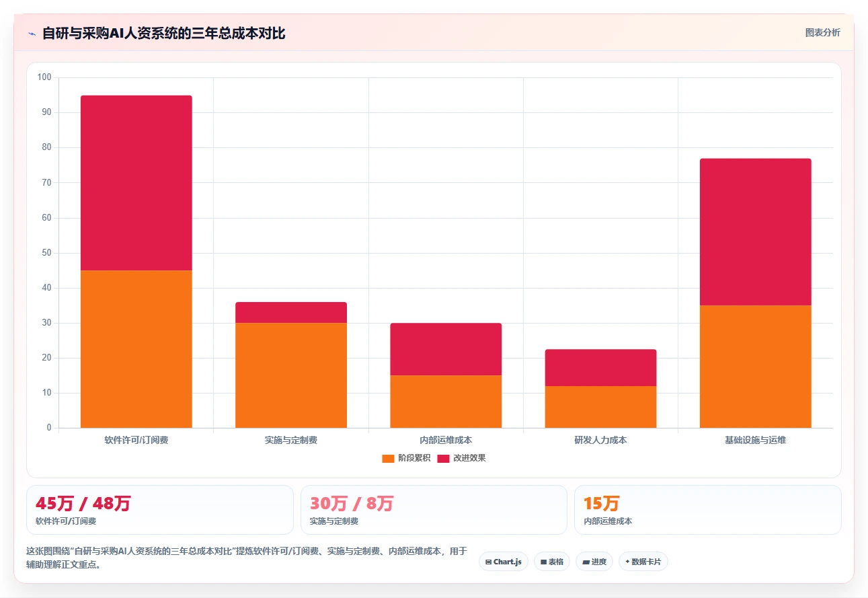This screenshot has width=868, height=598.
Task: Click the icon inside the 表格 chip
Action: pos(543,562)
